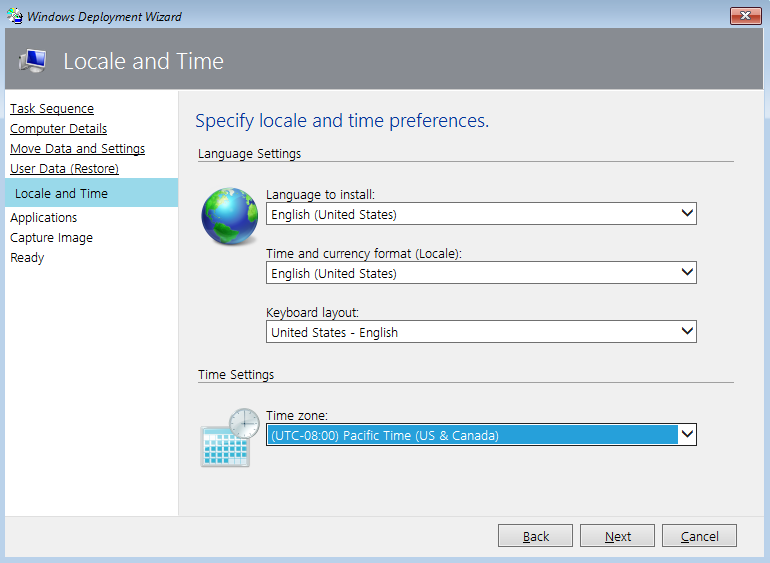Cancel the deployment wizard
770x563 pixels.
(x=699, y=536)
